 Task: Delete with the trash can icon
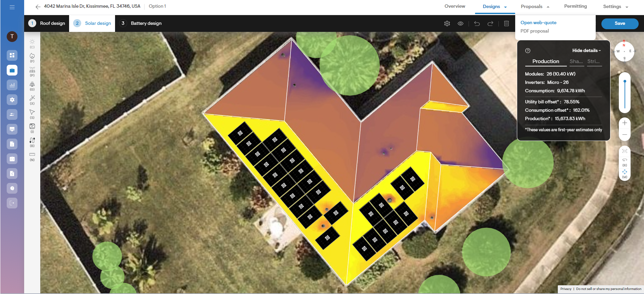tap(506, 23)
